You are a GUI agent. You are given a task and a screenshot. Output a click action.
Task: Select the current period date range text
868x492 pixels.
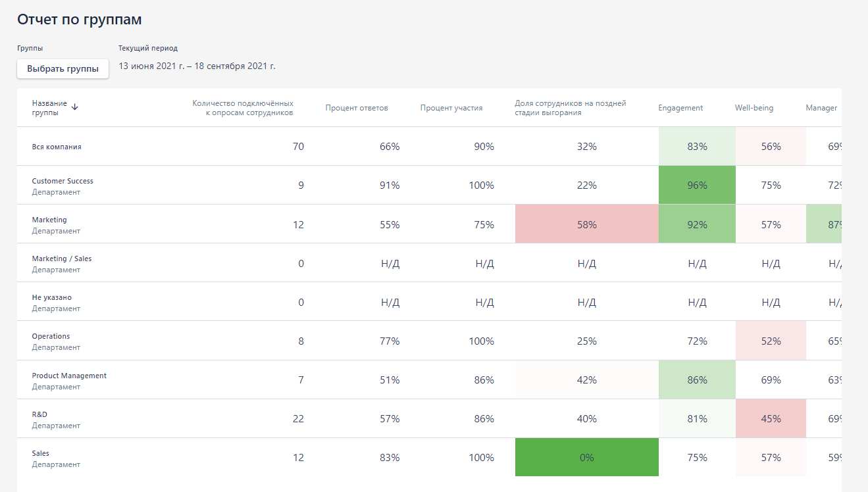(197, 66)
